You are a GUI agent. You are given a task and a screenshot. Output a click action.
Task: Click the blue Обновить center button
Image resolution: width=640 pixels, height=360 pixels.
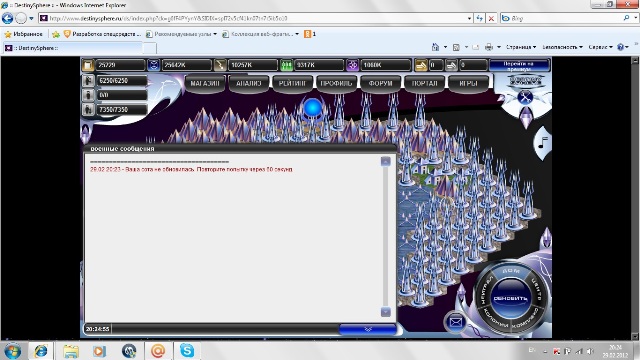[510, 298]
